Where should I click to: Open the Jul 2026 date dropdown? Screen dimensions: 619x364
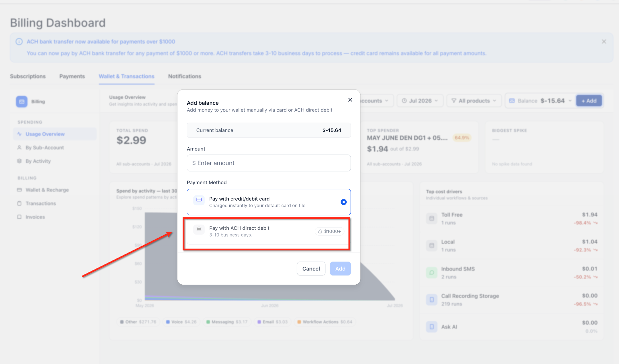point(420,101)
